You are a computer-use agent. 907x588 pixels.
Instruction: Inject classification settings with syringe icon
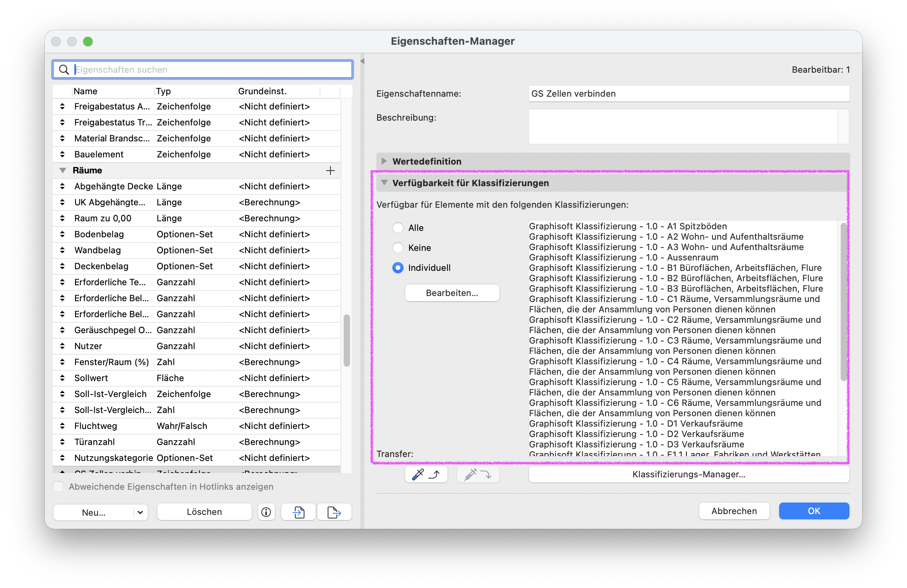pyautogui.click(x=478, y=475)
